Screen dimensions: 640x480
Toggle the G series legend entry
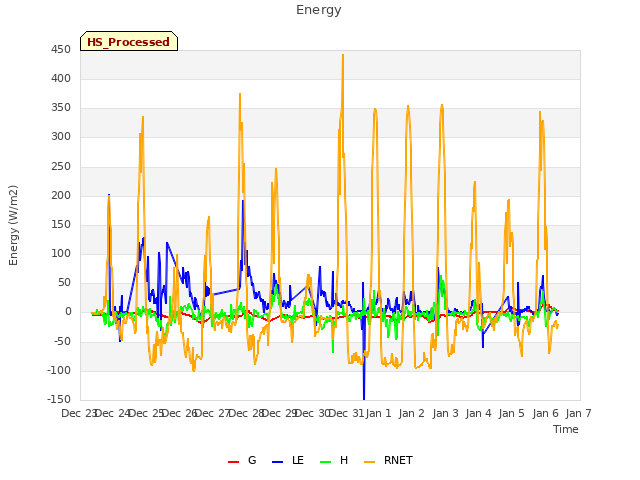click(242, 460)
